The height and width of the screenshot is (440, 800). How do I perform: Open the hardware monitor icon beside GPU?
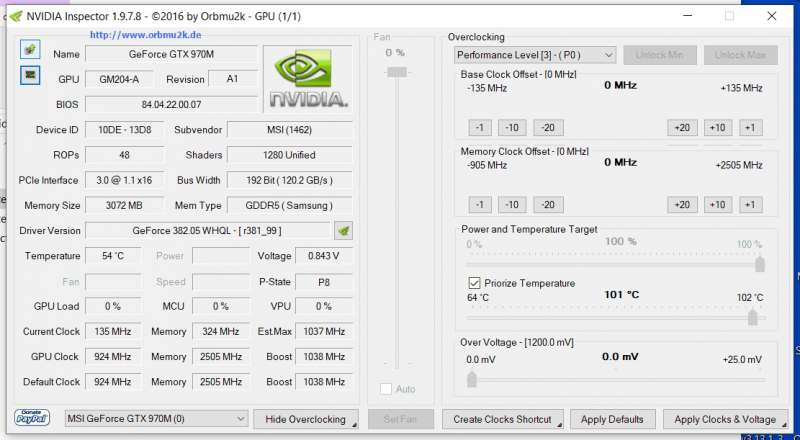point(30,75)
